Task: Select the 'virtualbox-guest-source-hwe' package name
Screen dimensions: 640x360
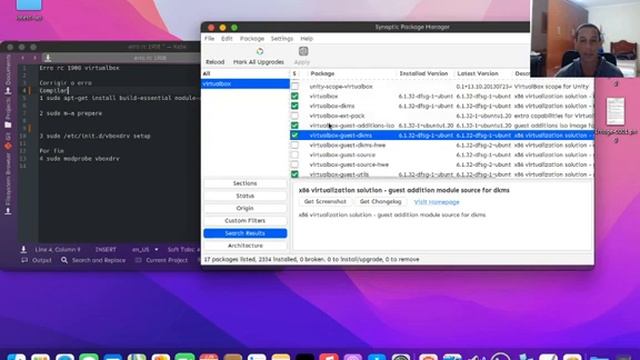Action: coord(349,165)
